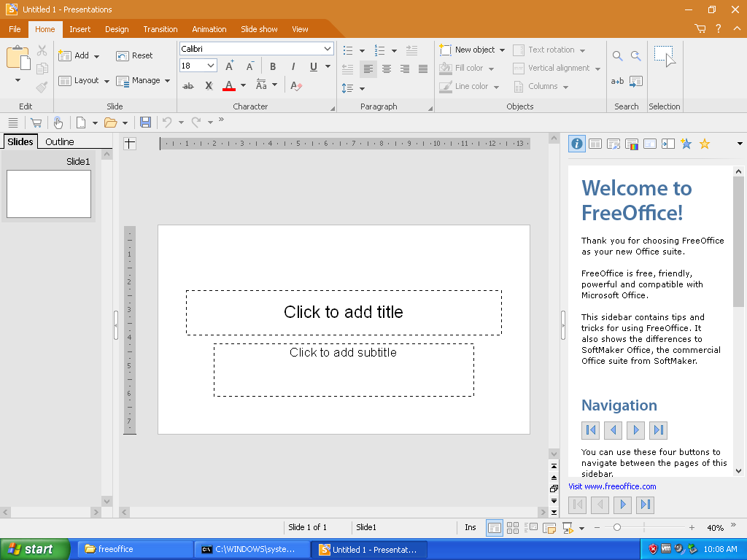Switch to the View ribbon tab
The width and height of the screenshot is (747, 560).
coord(300,29)
